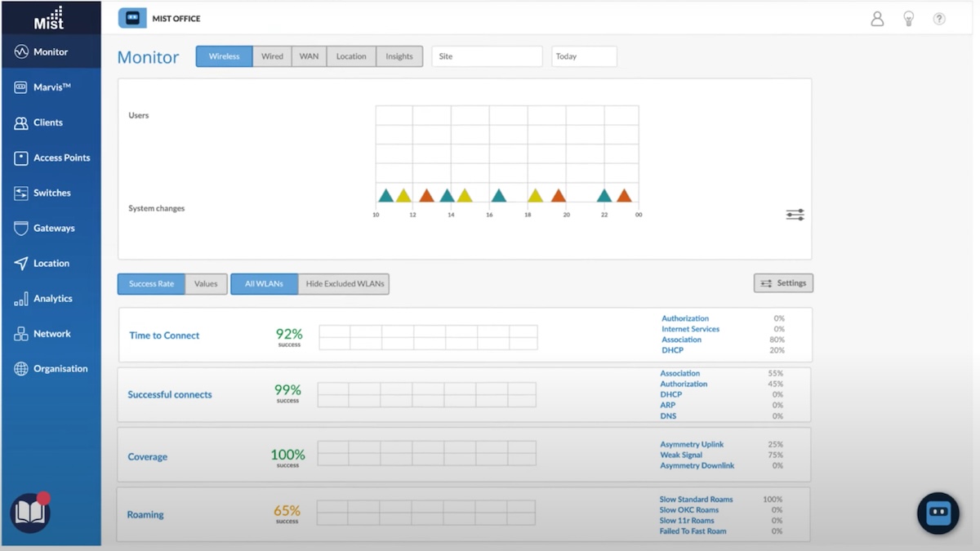Screen dimensions: 980x551
Task: Switch metrics display to Values
Action: coord(206,284)
